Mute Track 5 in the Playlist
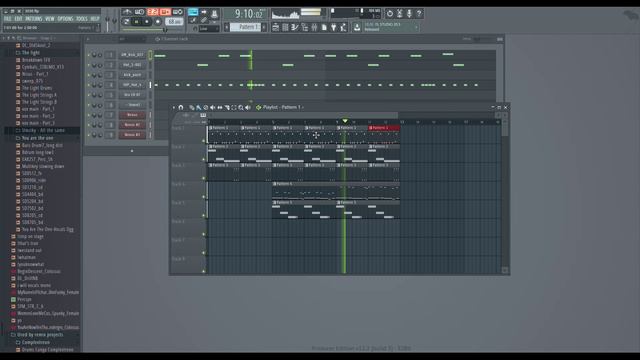The image size is (640, 360). tap(204, 216)
